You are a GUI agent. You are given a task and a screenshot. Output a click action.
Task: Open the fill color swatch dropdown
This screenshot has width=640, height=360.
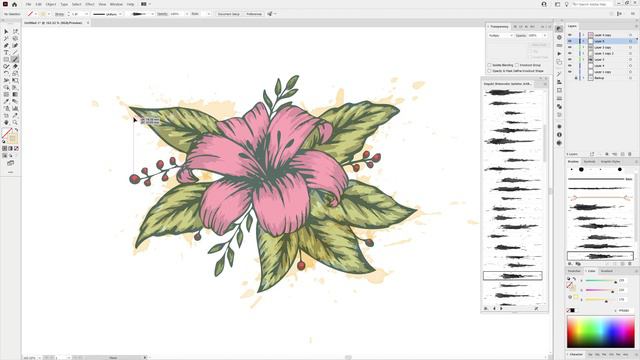coord(49,14)
